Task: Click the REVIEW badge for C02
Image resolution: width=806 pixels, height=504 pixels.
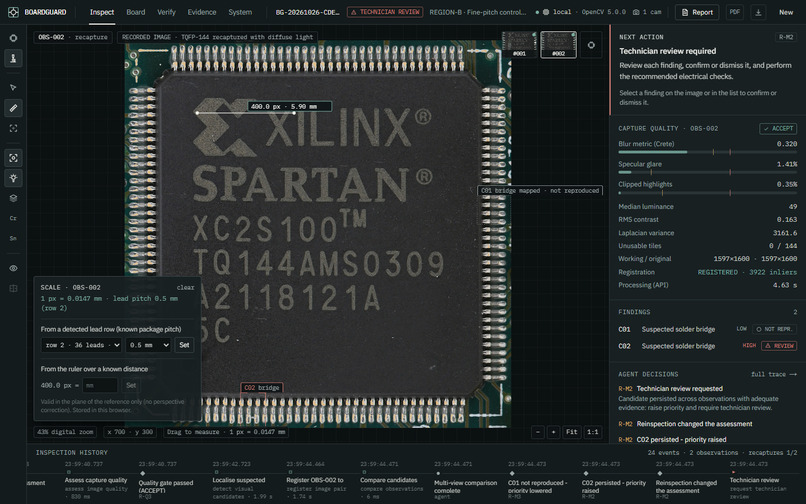Action: (779, 346)
